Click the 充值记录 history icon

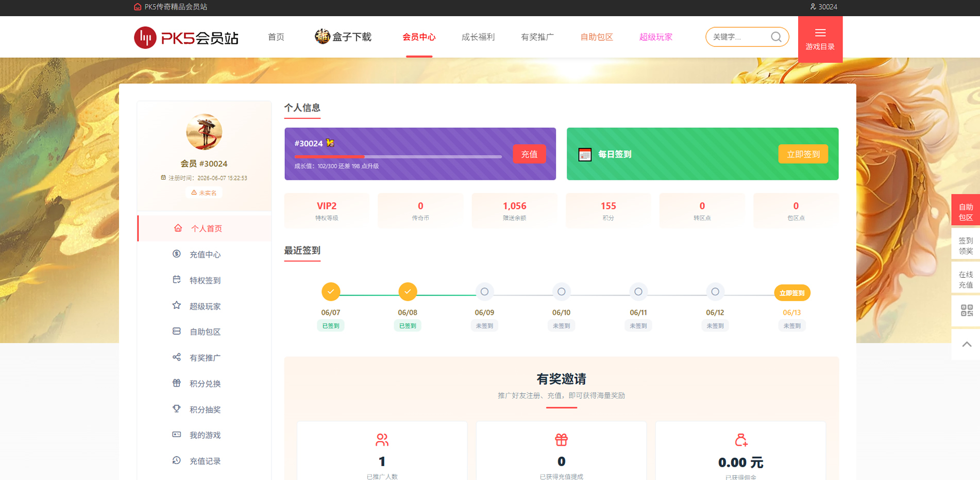coord(177,460)
